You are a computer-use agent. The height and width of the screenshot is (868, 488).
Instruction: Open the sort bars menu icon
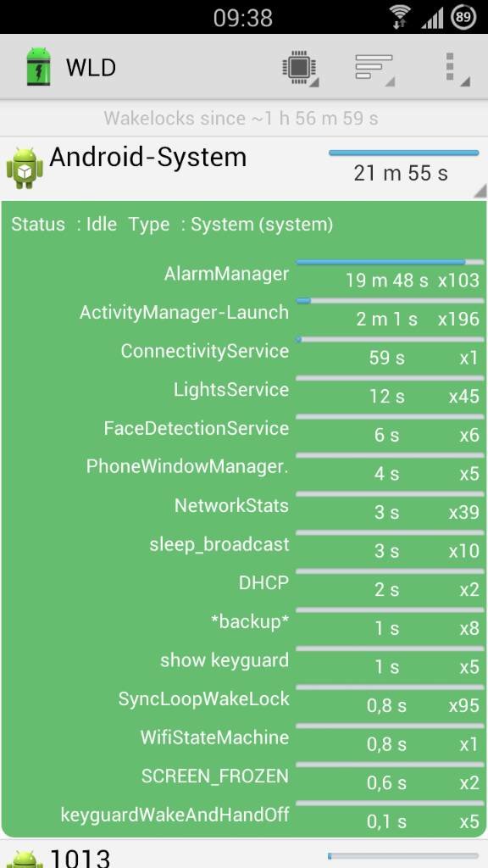click(374, 68)
